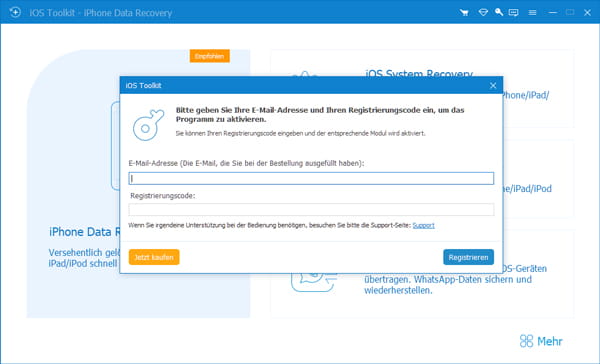Viewport: 600px width, 364px height.
Task: Close the iOS Toolkit registration dialog
Action: [x=493, y=86]
